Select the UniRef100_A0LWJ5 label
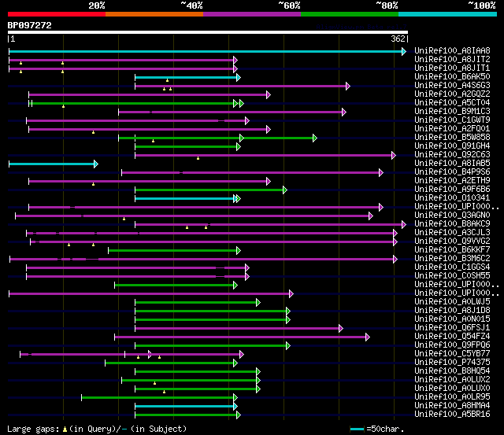 [452, 302]
